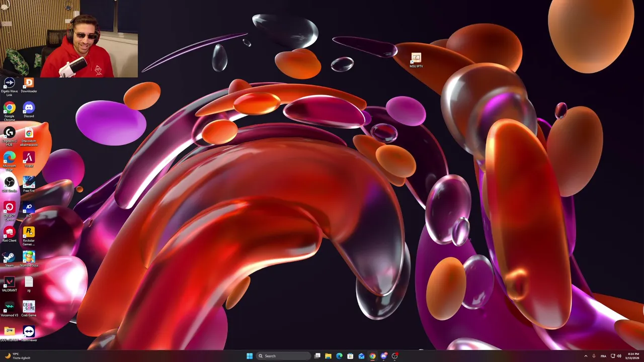The width and height of the screenshot is (644, 362).
Task: Open the FRA language input switcher
Action: point(603,356)
